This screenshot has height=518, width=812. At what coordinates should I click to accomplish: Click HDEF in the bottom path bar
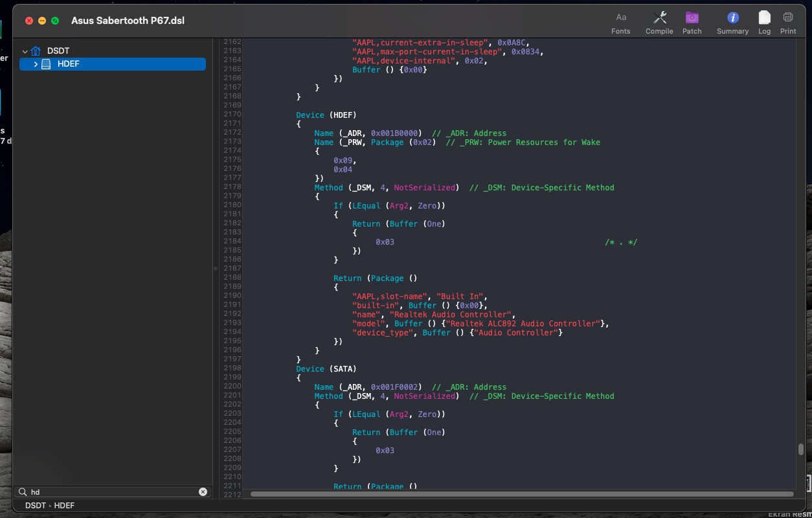coord(64,505)
